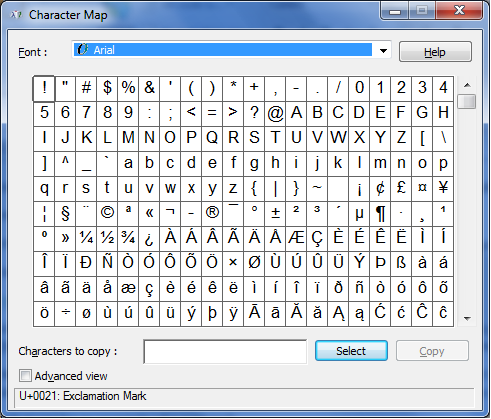The image size is (491, 419).
Task: Select the currency sign ¤ character
Action: (x=422, y=189)
